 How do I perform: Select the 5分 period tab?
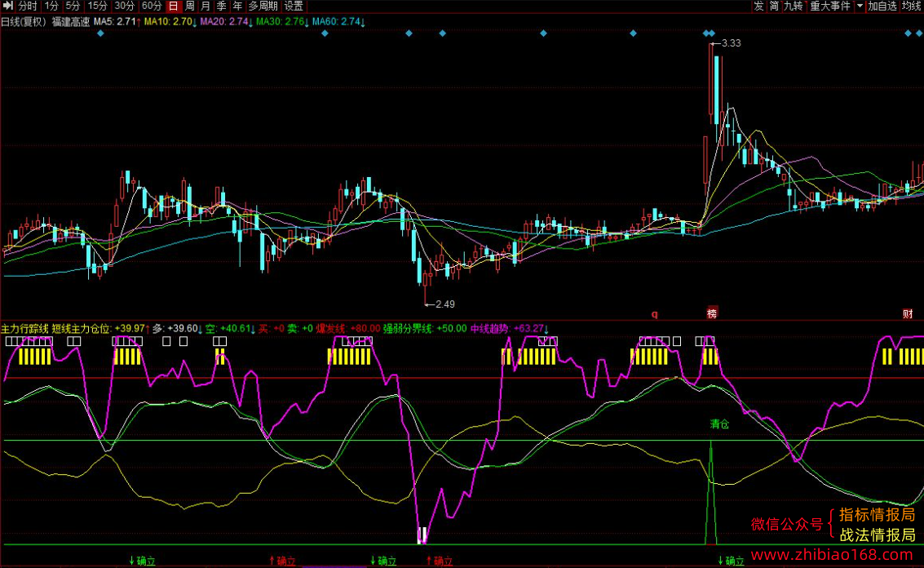(73, 6)
